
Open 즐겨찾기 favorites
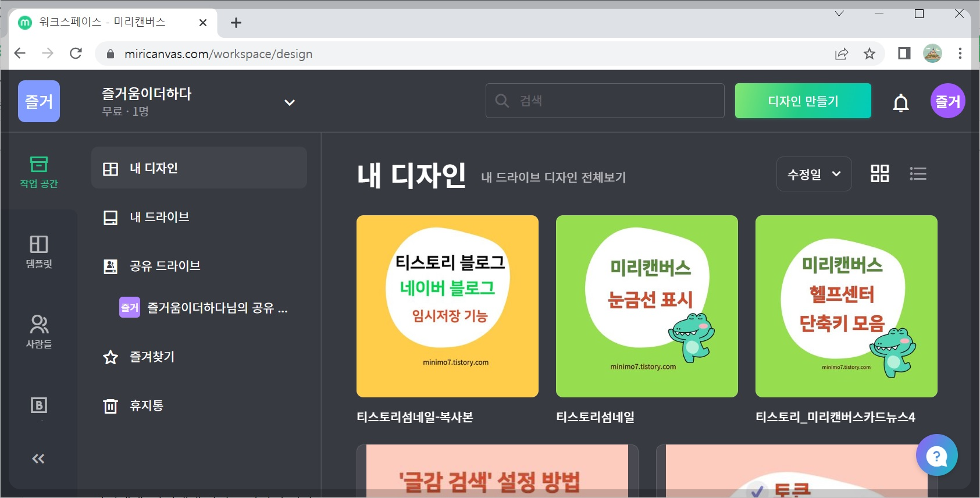point(199,357)
